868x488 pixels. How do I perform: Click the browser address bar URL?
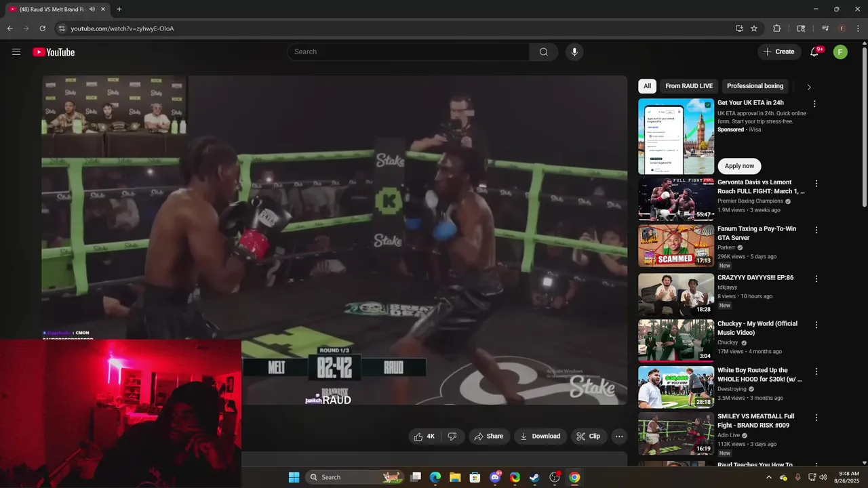coord(122,28)
